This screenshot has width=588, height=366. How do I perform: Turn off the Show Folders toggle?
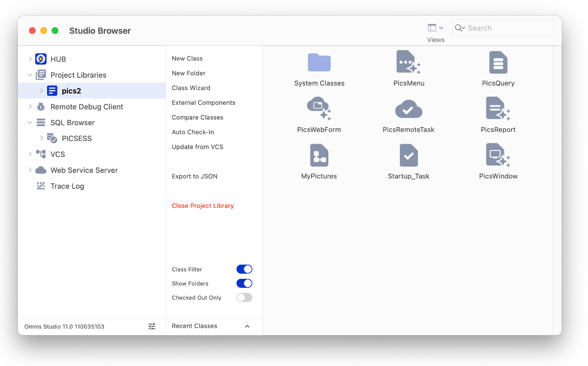244,283
